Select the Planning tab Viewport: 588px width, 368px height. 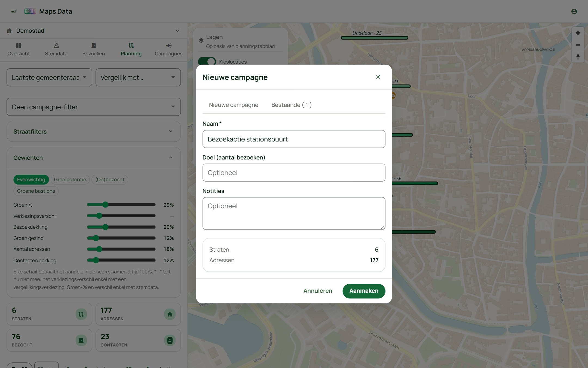[x=131, y=50]
